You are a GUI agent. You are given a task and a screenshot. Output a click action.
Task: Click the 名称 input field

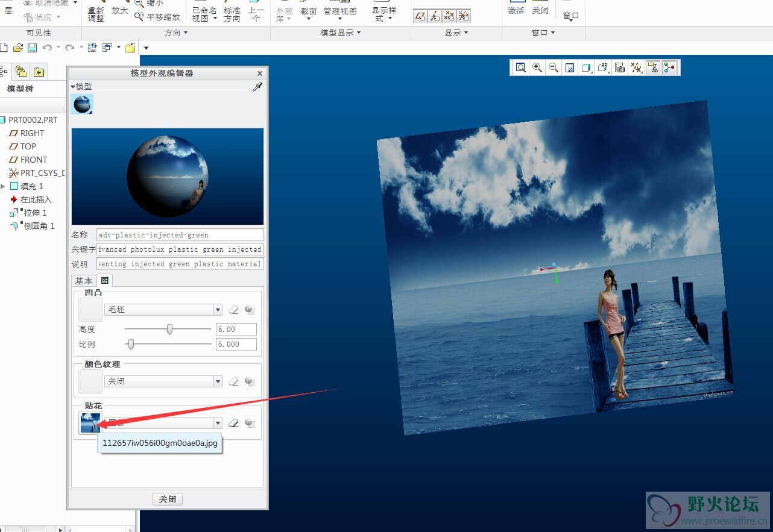pyautogui.click(x=180, y=234)
